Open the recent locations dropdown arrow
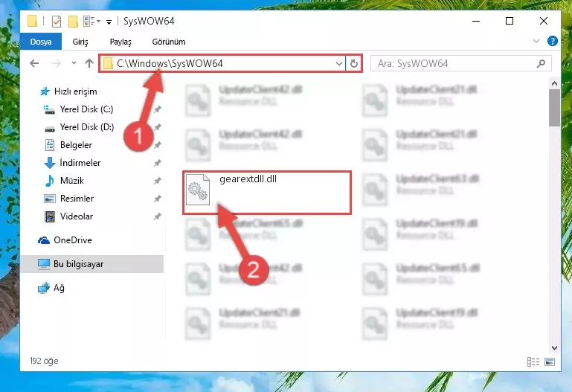Screen dimensions: 572x392 (74, 63)
